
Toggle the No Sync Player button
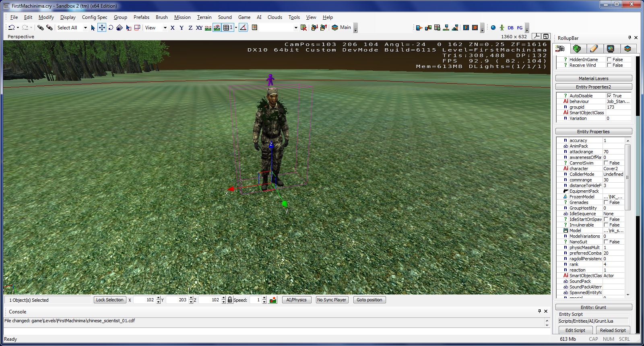[x=332, y=300]
